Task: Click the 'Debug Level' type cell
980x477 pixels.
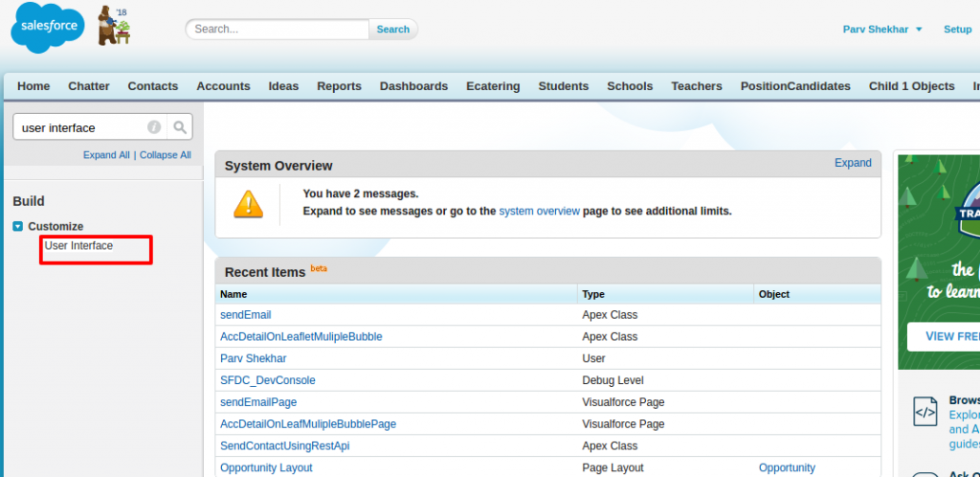Action: pos(612,380)
